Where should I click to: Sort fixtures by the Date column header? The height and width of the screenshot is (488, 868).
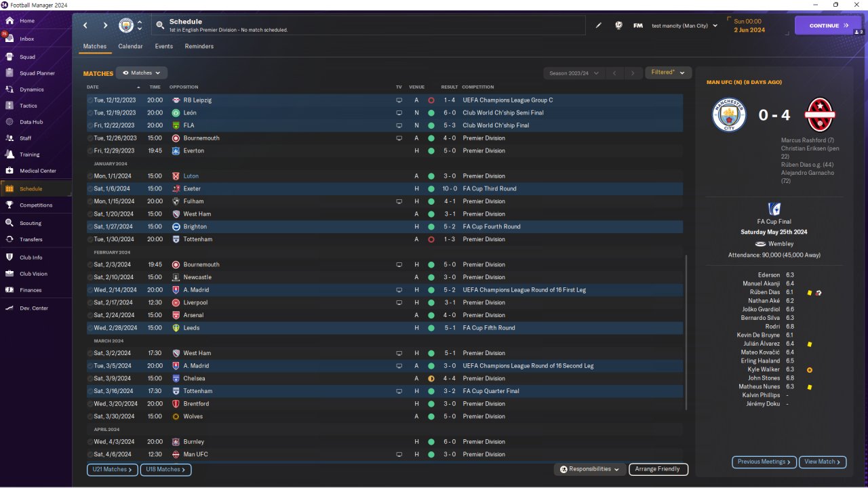(93, 87)
